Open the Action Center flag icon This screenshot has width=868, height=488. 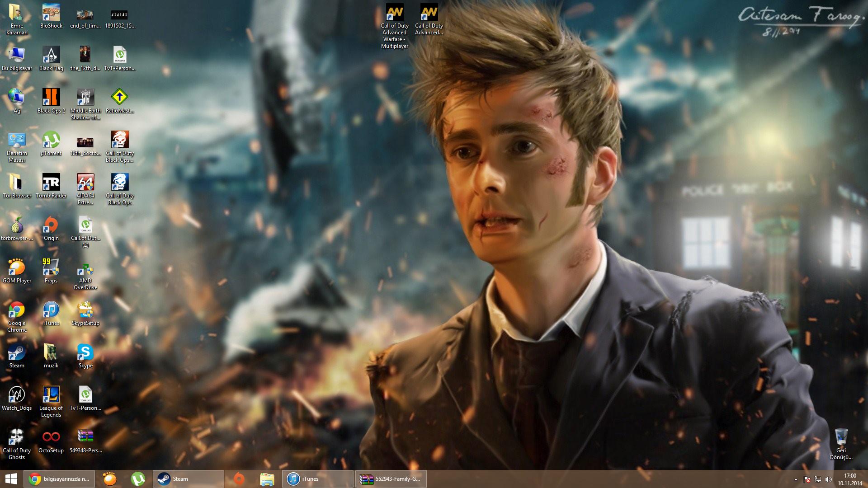[x=807, y=479]
